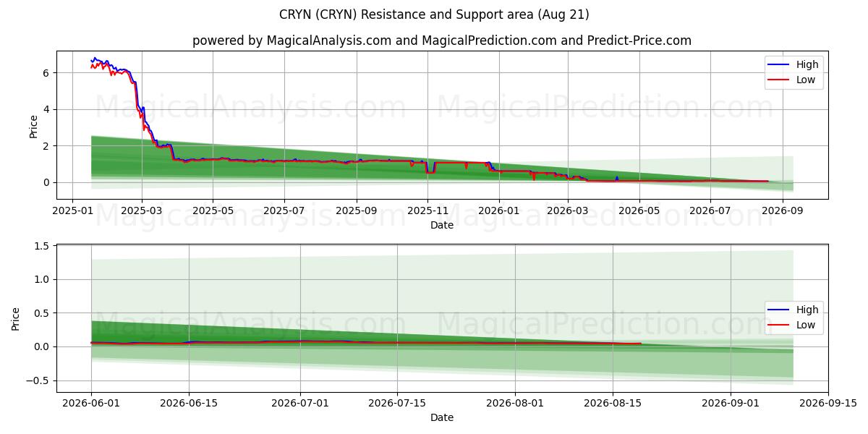Click the blue line swatch beside 'High' in the bottom legend
Viewport: 868px width, 434px height.
780,310
